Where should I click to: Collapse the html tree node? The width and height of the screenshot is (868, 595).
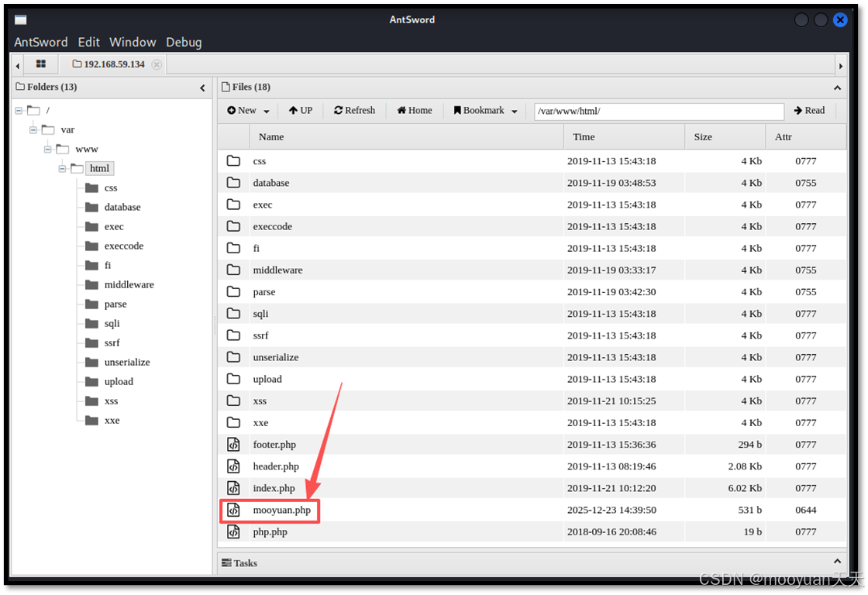point(62,169)
